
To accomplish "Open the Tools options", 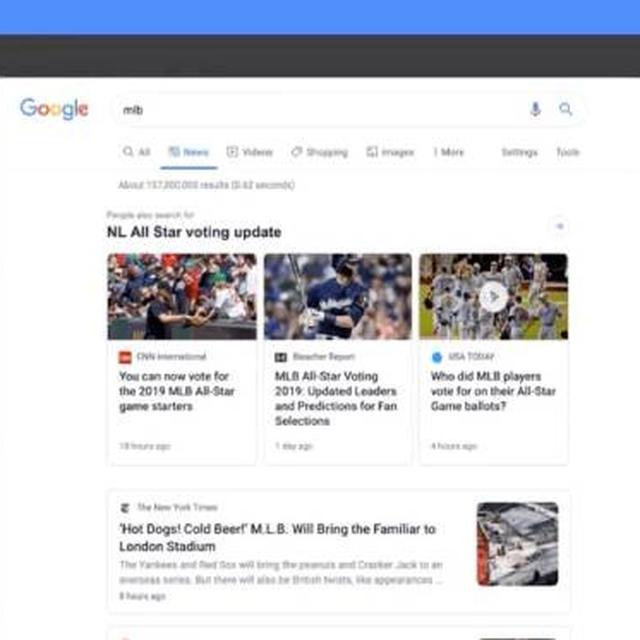I will tap(568, 152).
